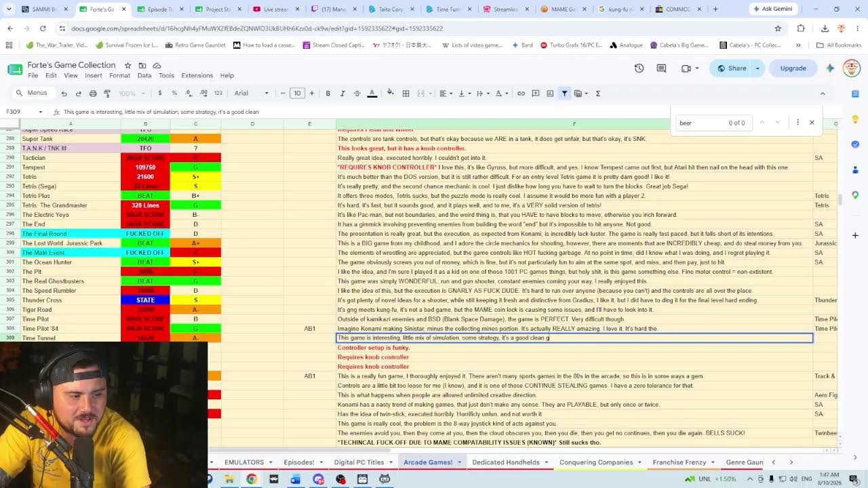Expand the Share options arrow
This screenshot has width=868, height=488.
click(x=757, y=68)
